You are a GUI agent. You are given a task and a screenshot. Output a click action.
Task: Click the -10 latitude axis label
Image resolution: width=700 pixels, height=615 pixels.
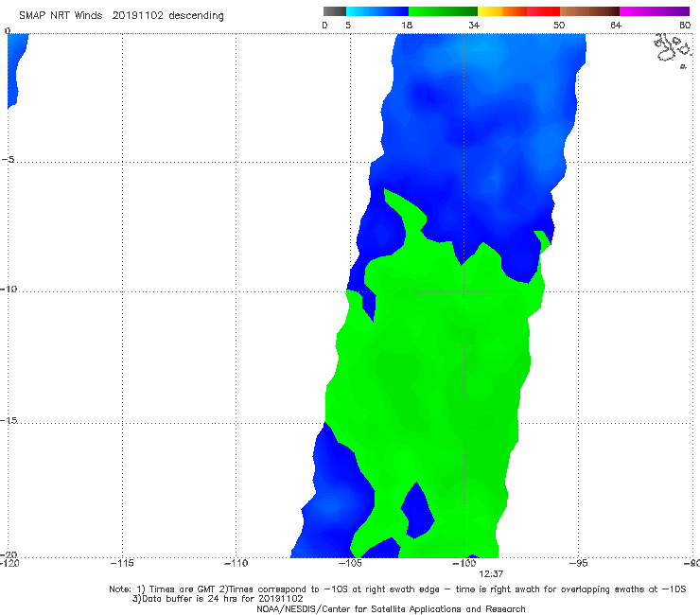9,289
